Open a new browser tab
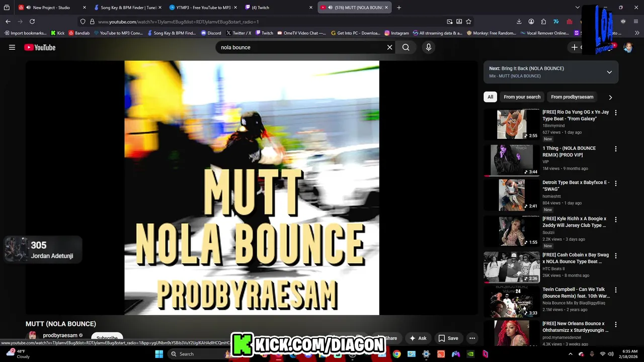This screenshot has height=362, width=644. 399,8
